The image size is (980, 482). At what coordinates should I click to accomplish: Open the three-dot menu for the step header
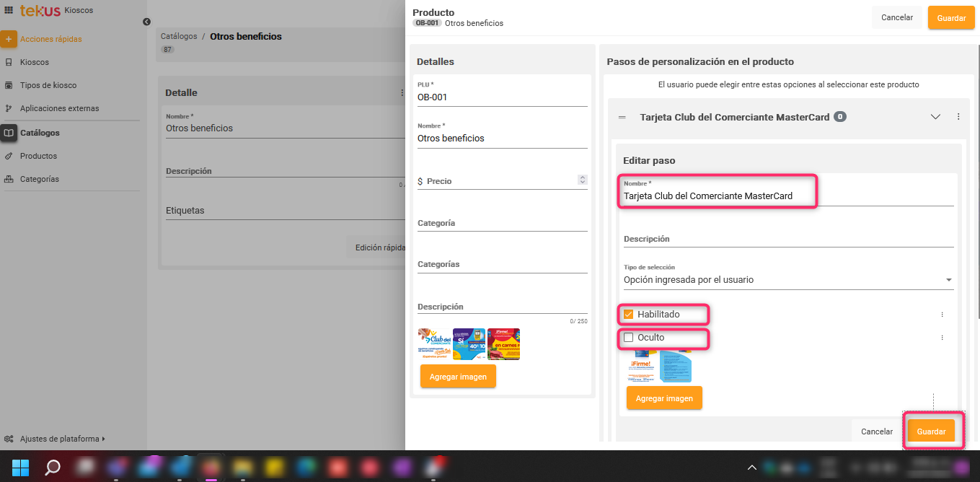[x=958, y=117]
